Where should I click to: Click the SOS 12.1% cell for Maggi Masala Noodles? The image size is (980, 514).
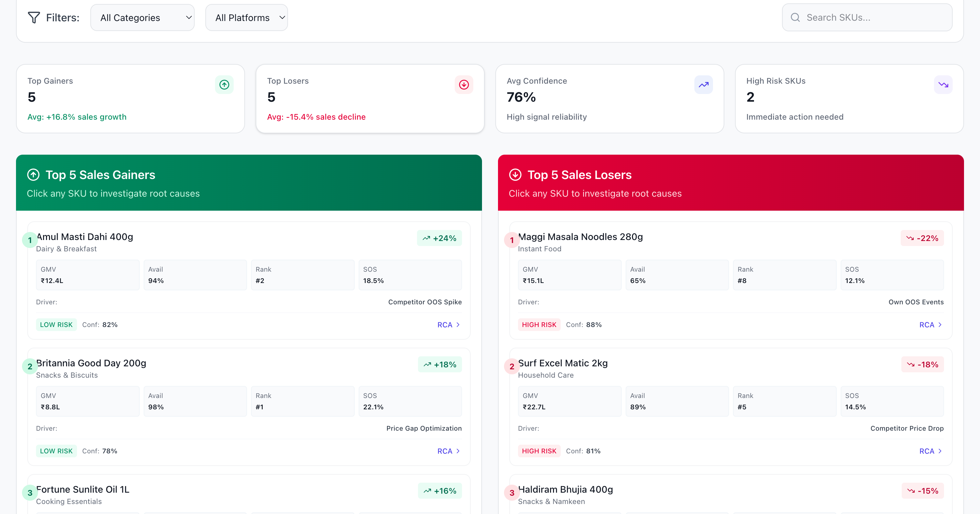tap(892, 275)
